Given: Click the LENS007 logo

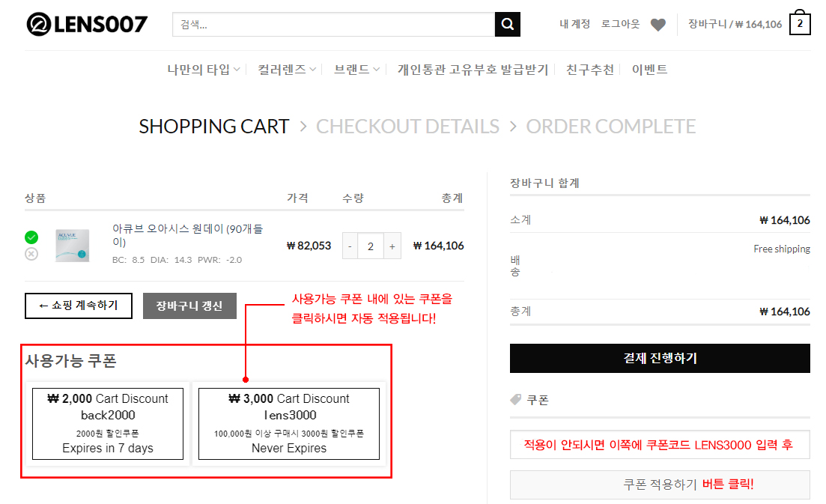Looking at the screenshot, I should [87, 25].
